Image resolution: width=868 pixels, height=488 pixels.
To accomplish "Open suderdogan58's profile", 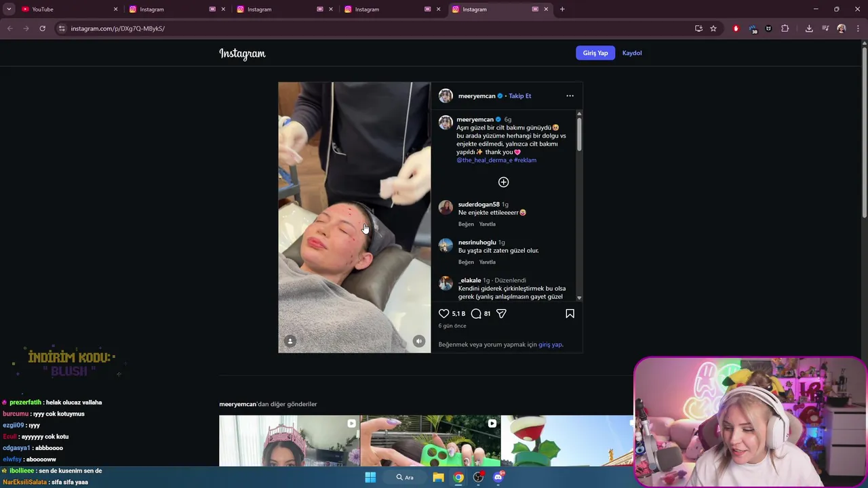I will click(x=479, y=205).
